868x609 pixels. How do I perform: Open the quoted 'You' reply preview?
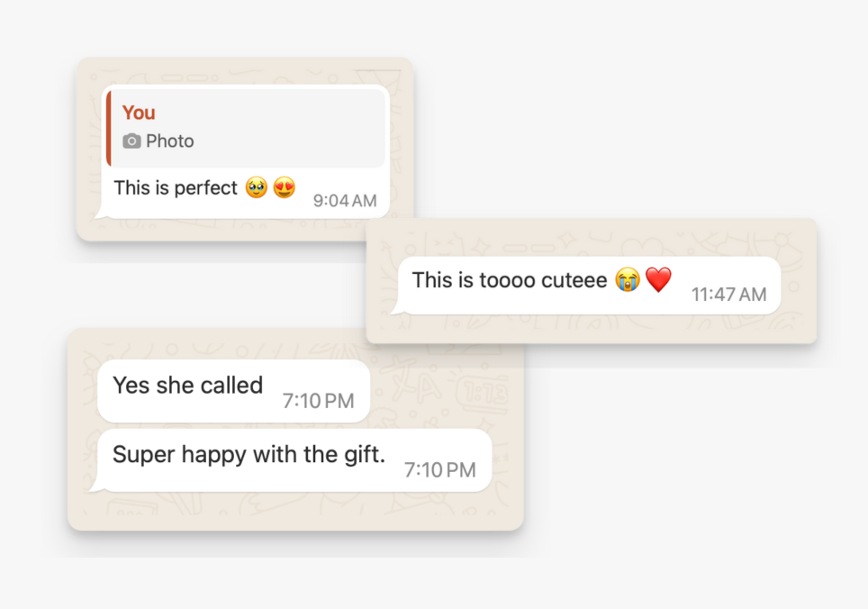[x=246, y=129]
